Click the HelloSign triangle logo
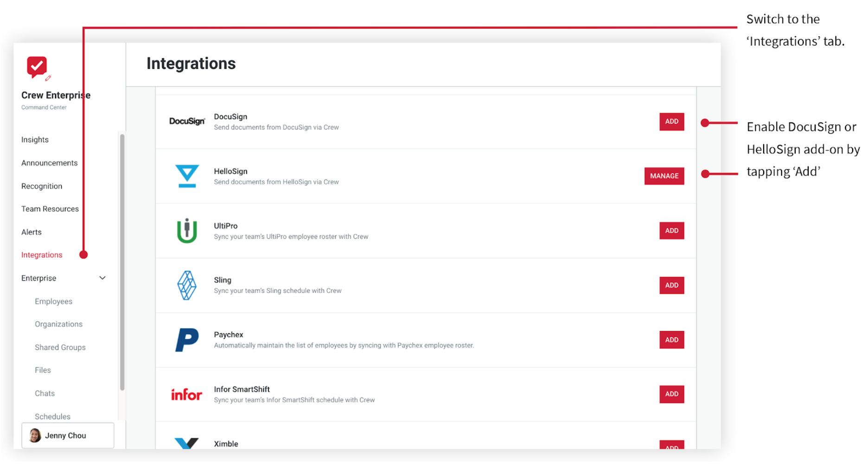Image resolution: width=868 pixels, height=465 pixels. tap(187, 176)
